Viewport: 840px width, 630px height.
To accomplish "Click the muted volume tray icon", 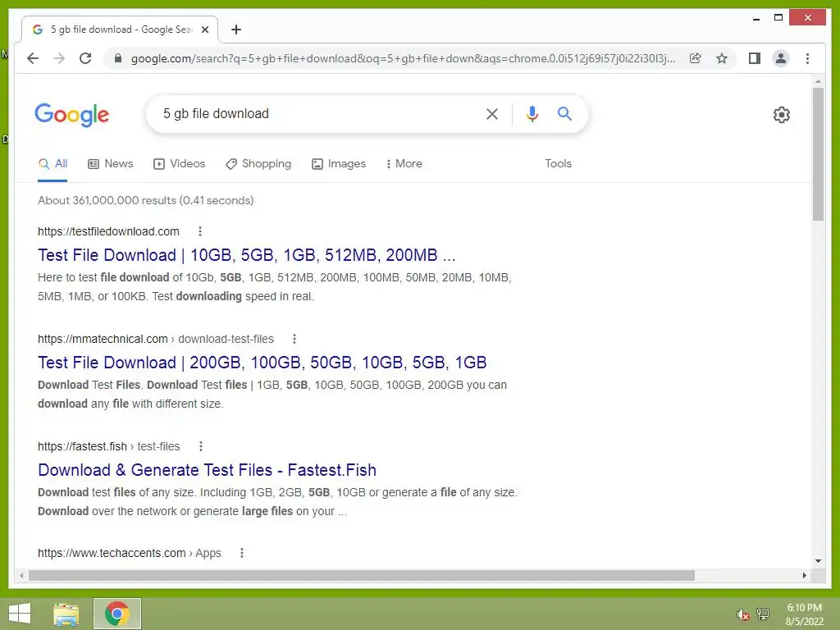I will pyautogui.click(x=742, y=614).
